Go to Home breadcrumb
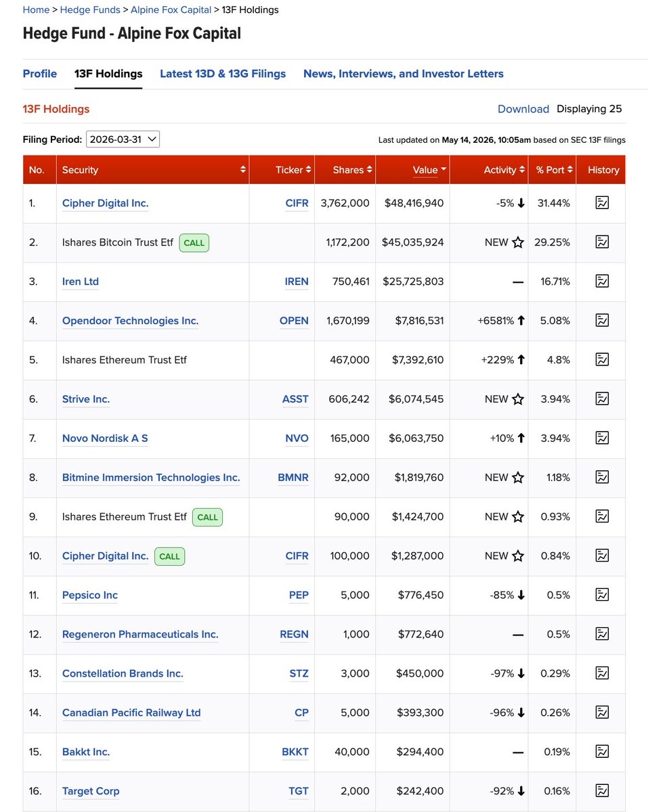This screenshot has width=648, height=812. (x=36, y=9)
